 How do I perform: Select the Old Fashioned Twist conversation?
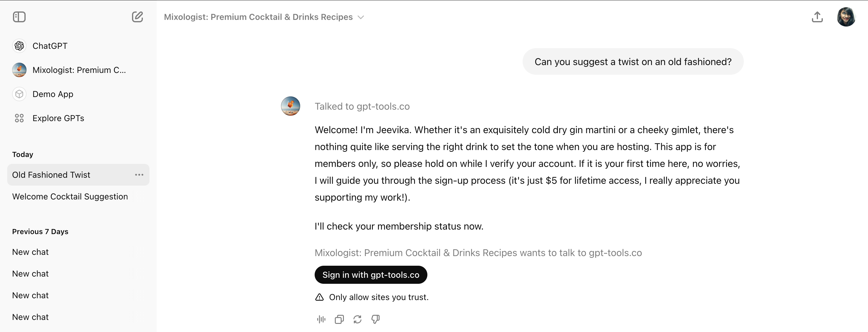51,175
